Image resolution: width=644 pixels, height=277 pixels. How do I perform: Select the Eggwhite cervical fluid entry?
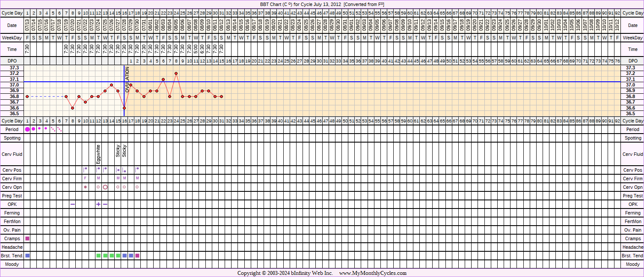tap(98, 154)
